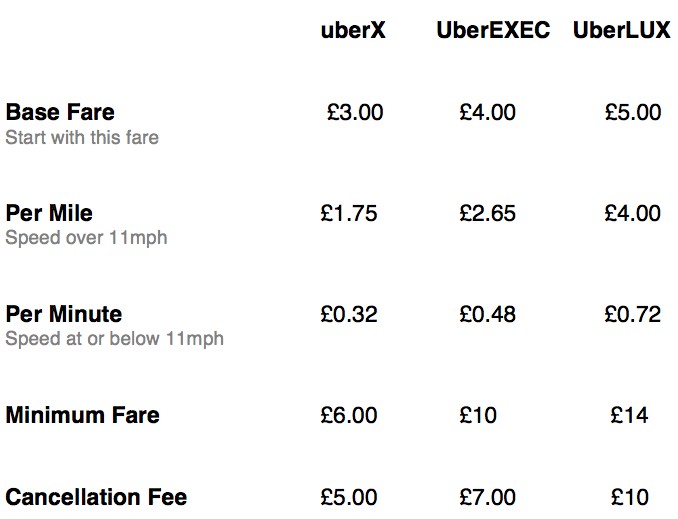Click the uberX base fare £3.00

pyautogui.click(x=355, y=112)
